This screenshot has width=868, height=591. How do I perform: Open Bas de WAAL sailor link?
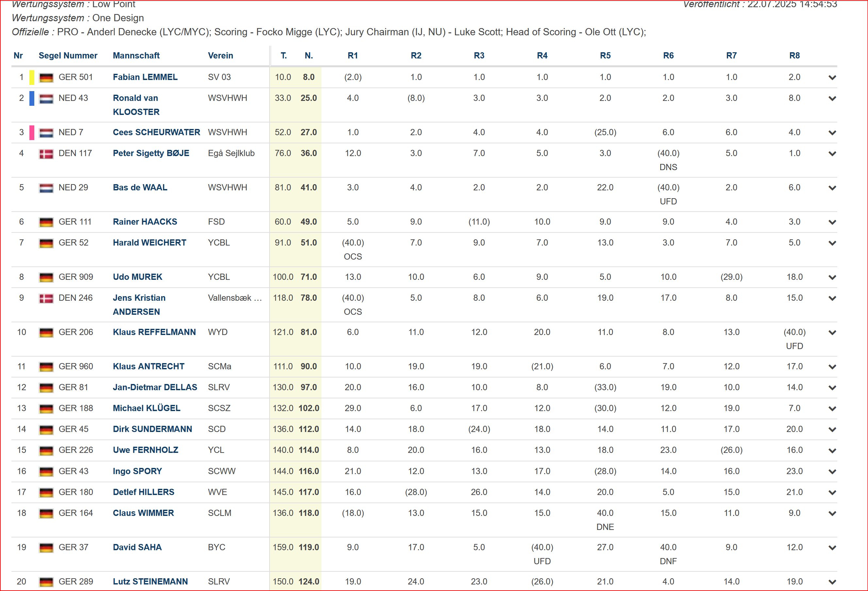pos(140,188)
